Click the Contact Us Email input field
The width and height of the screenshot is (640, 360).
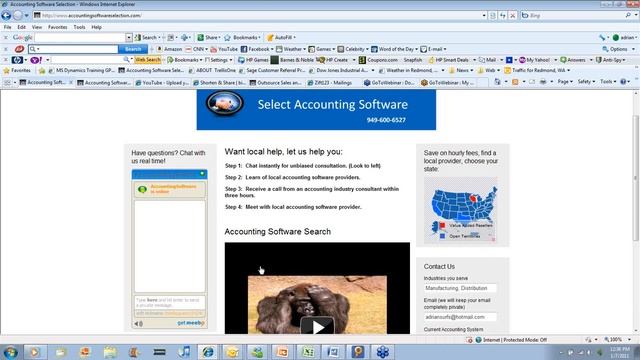[x=460, y=317]
